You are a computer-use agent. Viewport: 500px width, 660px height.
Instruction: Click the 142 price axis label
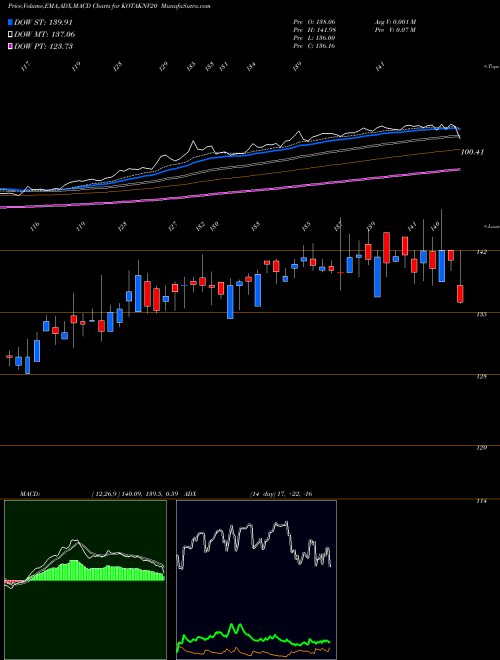point(482,252)
